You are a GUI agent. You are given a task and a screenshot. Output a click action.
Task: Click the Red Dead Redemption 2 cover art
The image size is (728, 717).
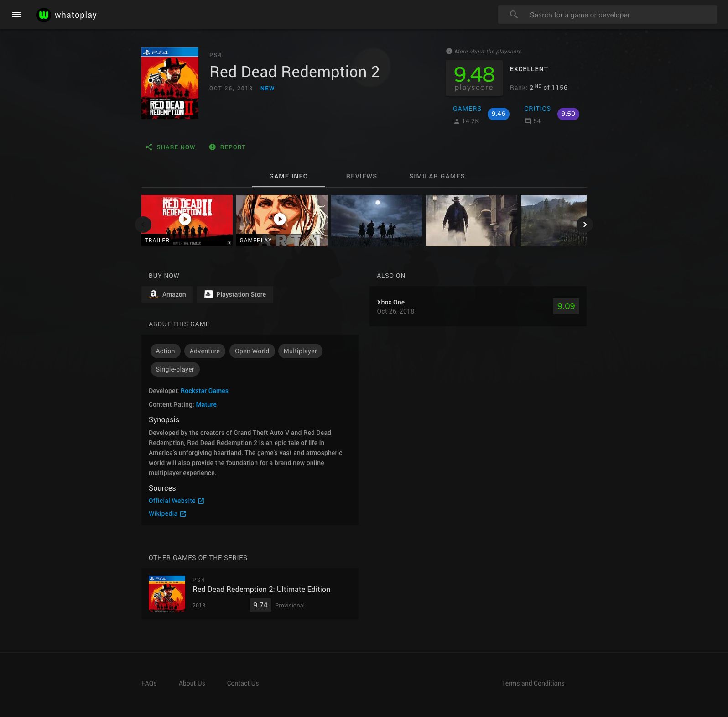(x=170, y=83)
